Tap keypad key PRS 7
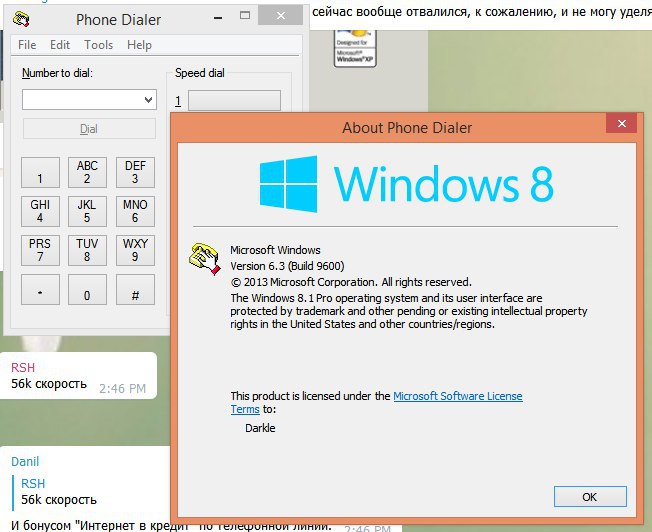 coord(40,250)
